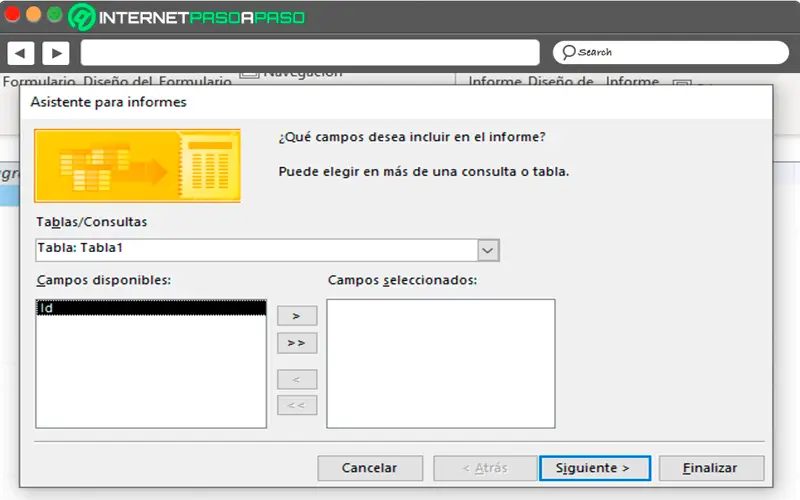Proceed by clicking Siguiente >
The image size is (800, 500).
(x=594, y=468)
